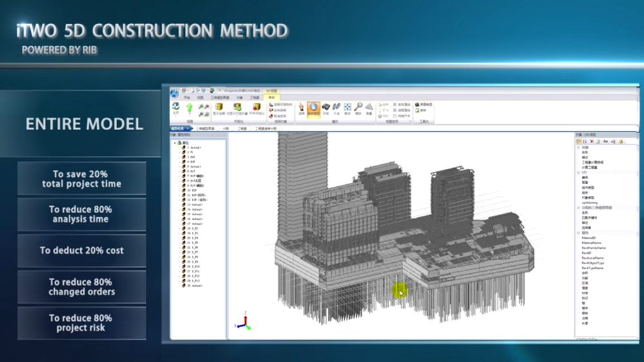The height and width of the screenshot is (362, 644).
Task: Click the Aa icon in properties toolbar
Action: pyautogui.click(x=605, y=141)
